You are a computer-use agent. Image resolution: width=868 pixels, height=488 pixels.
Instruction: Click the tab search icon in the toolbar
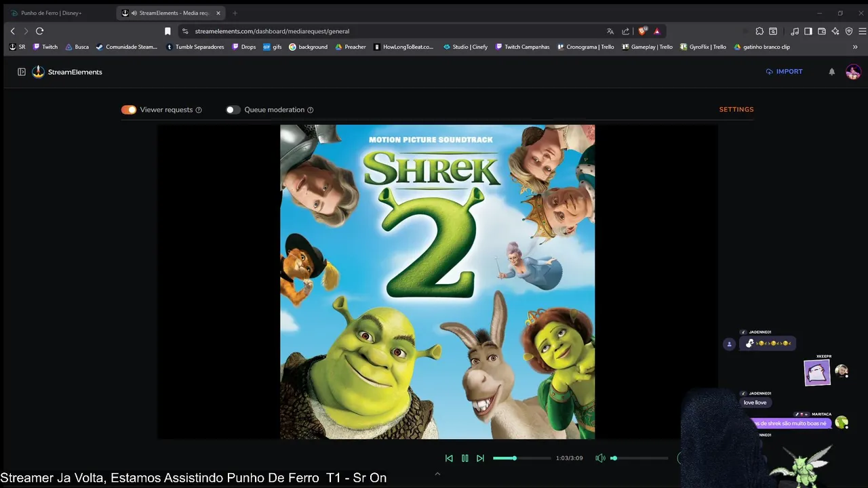coord(773,31)
